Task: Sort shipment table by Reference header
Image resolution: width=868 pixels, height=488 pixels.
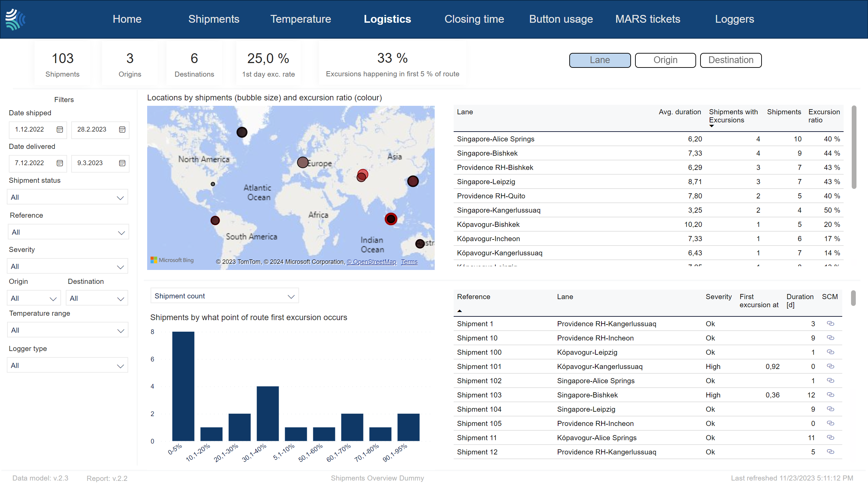Action: pos(474,297)
